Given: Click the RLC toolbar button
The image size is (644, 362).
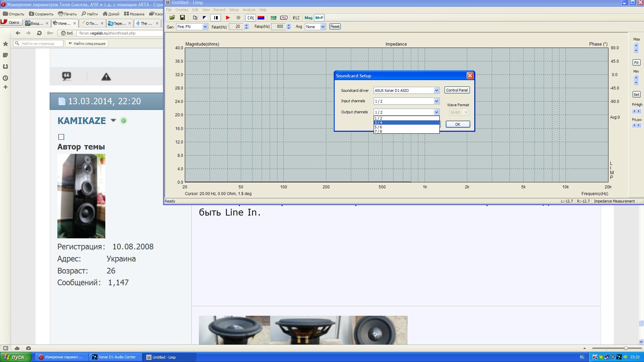Looking at the screenshot, I should (296, 18).
